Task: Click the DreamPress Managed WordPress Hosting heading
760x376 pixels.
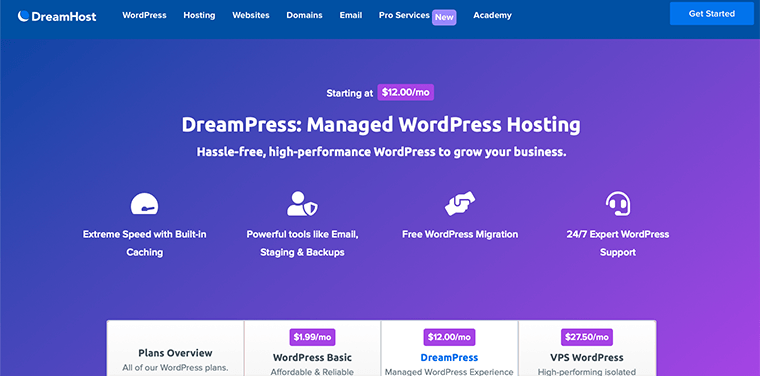Action: [381, 125]
